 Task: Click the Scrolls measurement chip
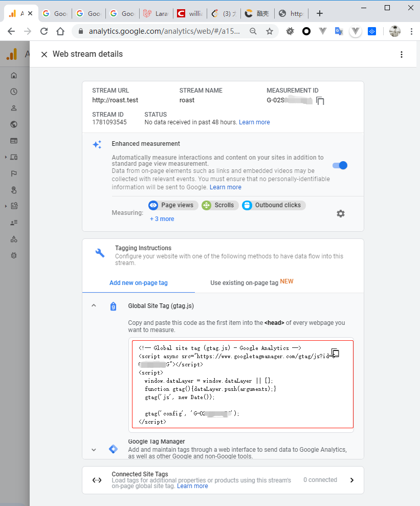219,205
